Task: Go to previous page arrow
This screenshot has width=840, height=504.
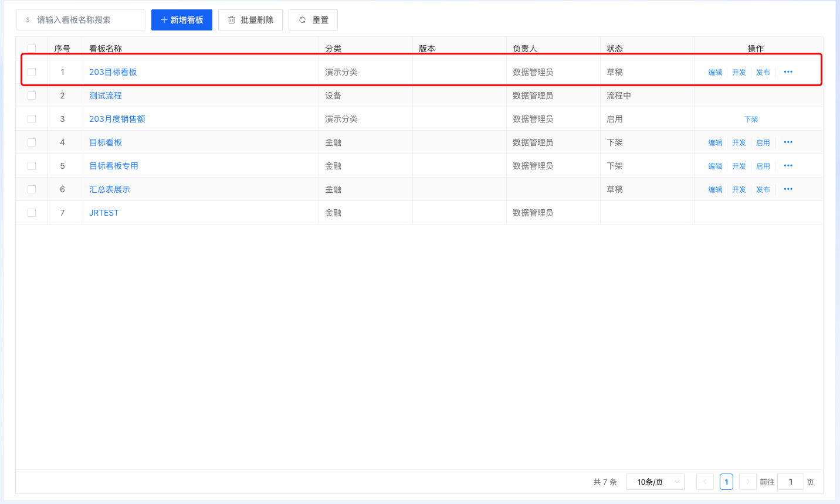Action: tap(705, 482)
